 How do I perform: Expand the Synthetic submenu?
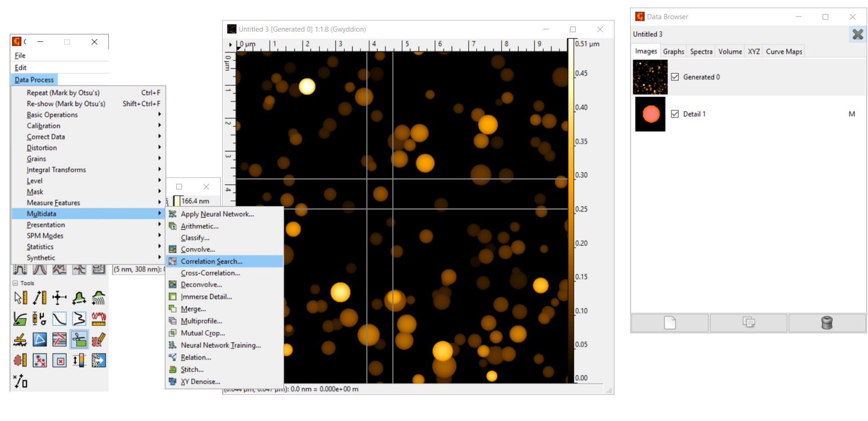(41, 258)
